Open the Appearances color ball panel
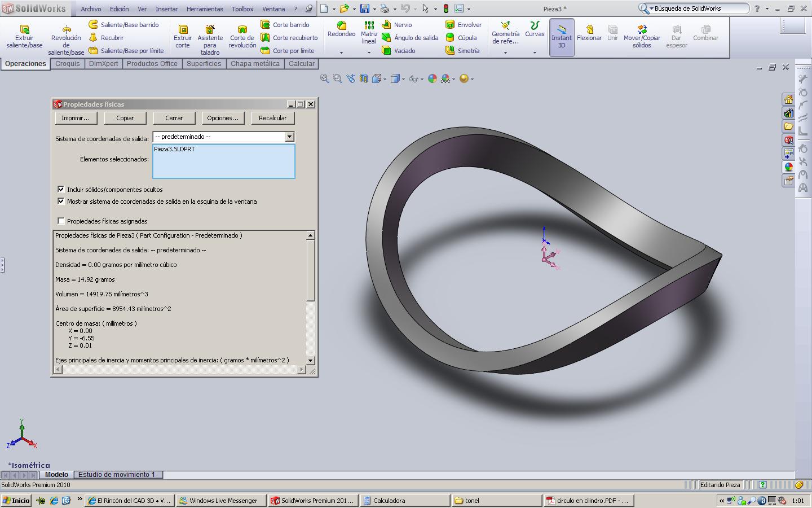The image size is (812, 508). pyautogui.click(x=788, y=167)
